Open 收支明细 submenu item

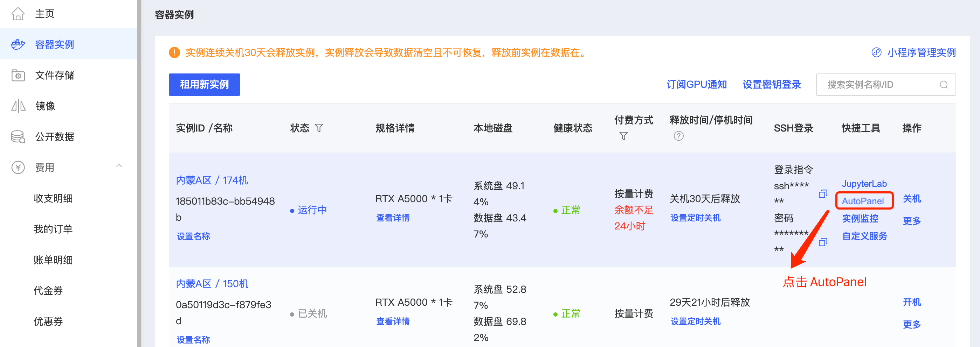click(53, 198)
